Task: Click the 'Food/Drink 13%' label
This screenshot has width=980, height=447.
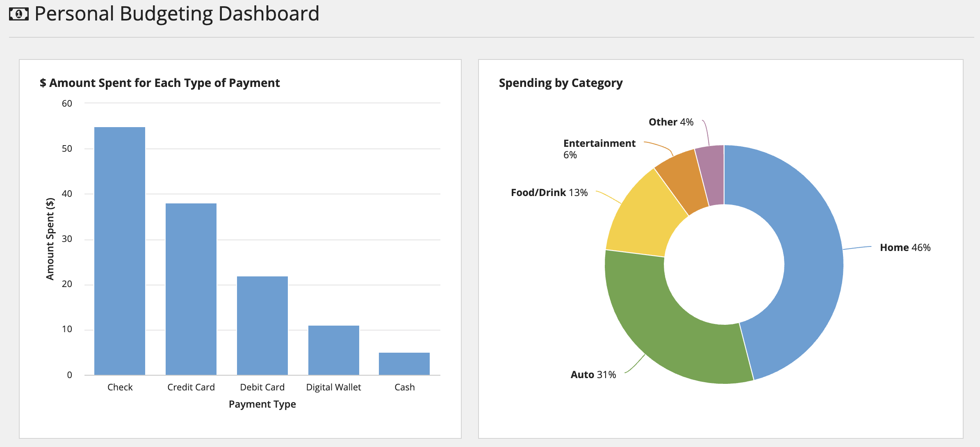Action: (549, 193)
